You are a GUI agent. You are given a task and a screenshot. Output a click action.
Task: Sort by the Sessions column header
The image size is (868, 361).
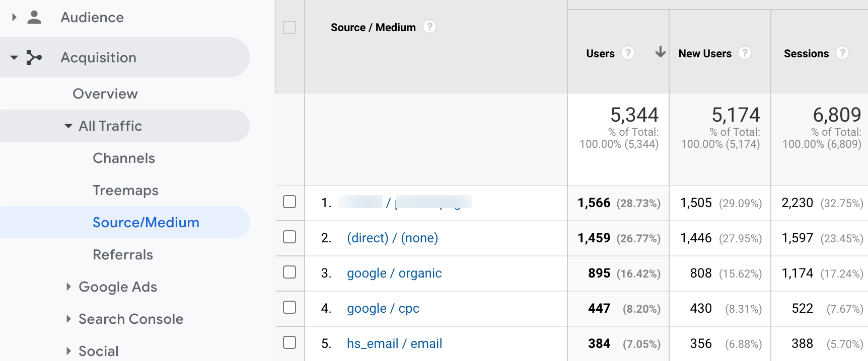click(x=806, y=53)
